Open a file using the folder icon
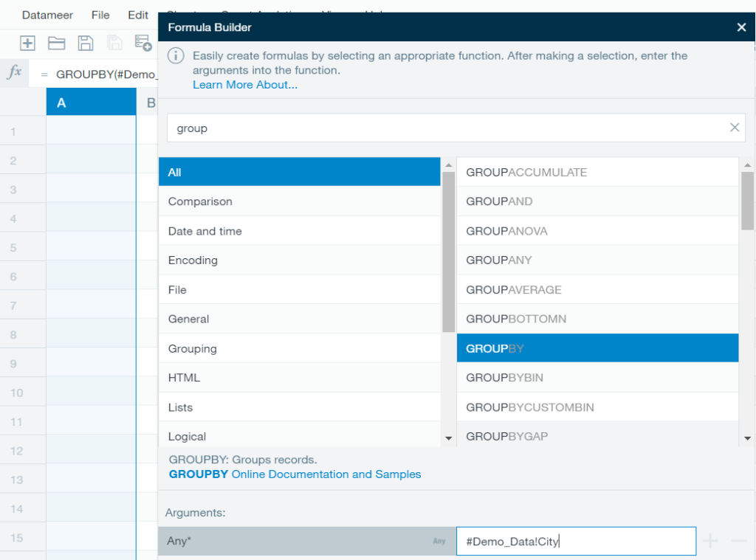756x560 pixels. [56, 43]
